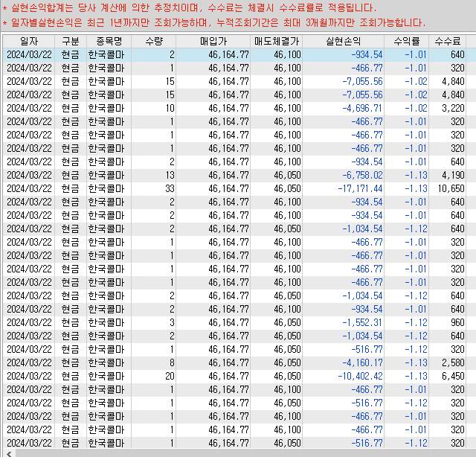Click the quantity cell showing 8

[154, 362]
